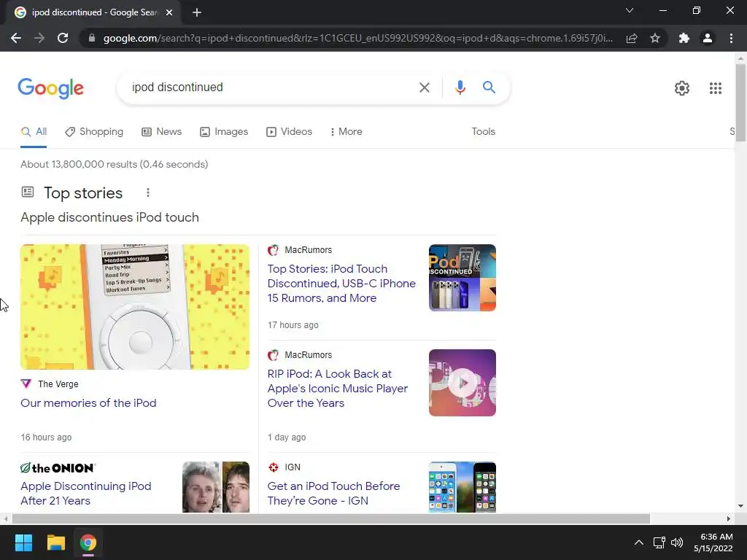Share this page using the address bar icon
The width and height of the screenshot is (747, 560).
(632, 38)
